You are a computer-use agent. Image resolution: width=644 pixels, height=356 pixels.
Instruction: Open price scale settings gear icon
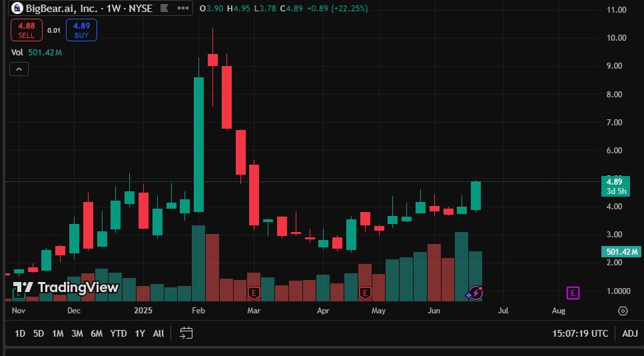coord(623,311)
